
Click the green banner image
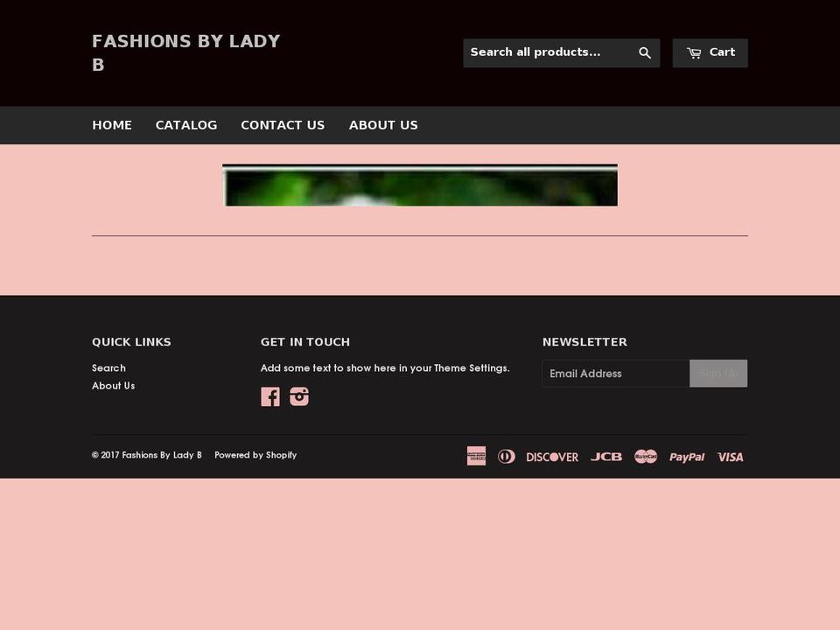point(420,185)
